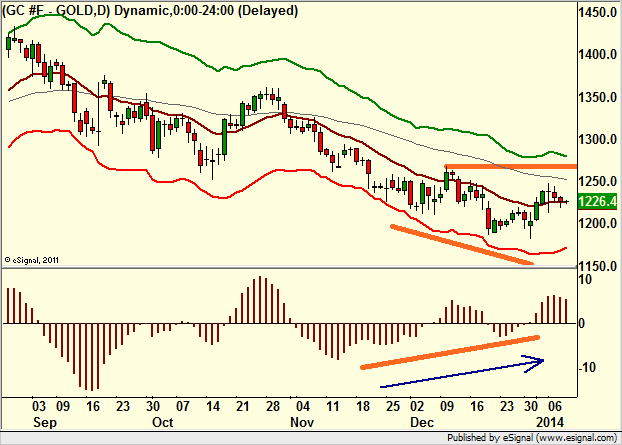This screenshot has height=445, width=622.
Task: Click the date label '23' in December
Action: 507,407
